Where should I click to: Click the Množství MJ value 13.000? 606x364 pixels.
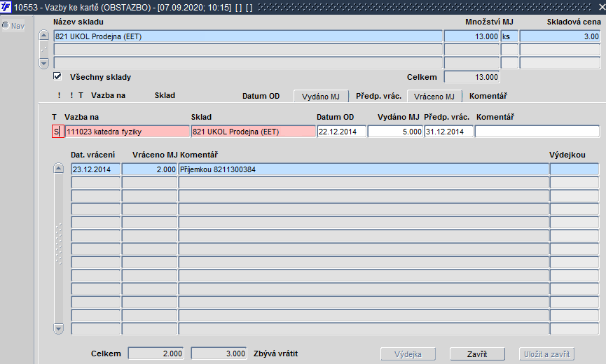pyautogui.click(x=471, y=36)
